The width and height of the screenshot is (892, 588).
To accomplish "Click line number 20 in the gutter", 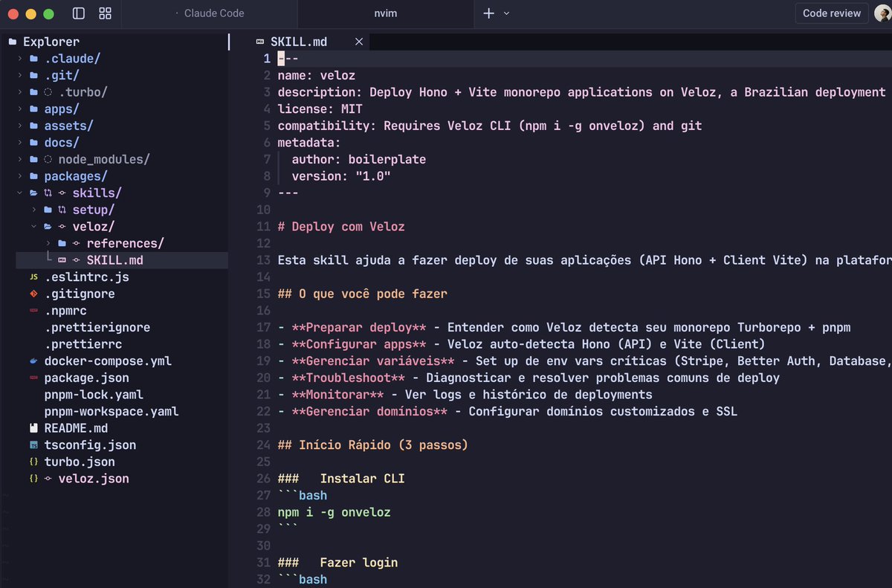I will (x=263, y=378).
